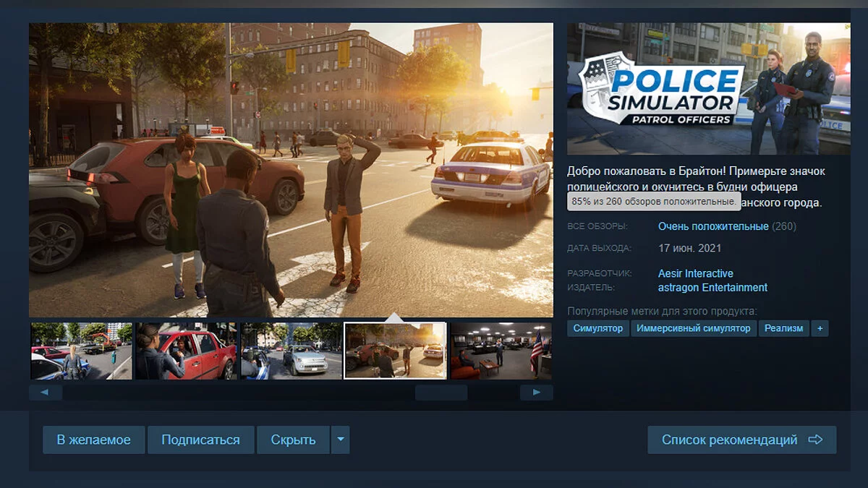Click release date text 17 июн. 2021

point(689,248)
